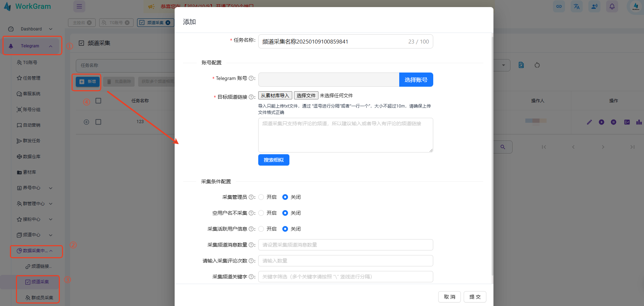Click the document search icon in toolbar

coord(521,65)
